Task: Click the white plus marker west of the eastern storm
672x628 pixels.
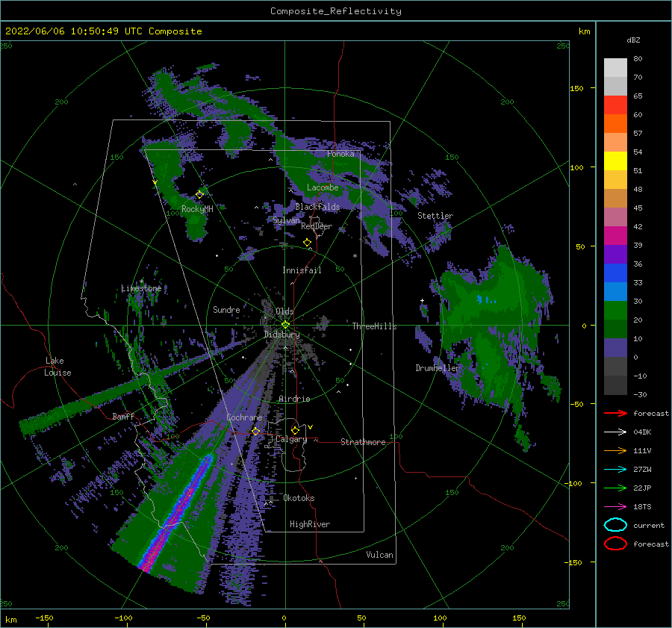Action: [x=422, y=300]
